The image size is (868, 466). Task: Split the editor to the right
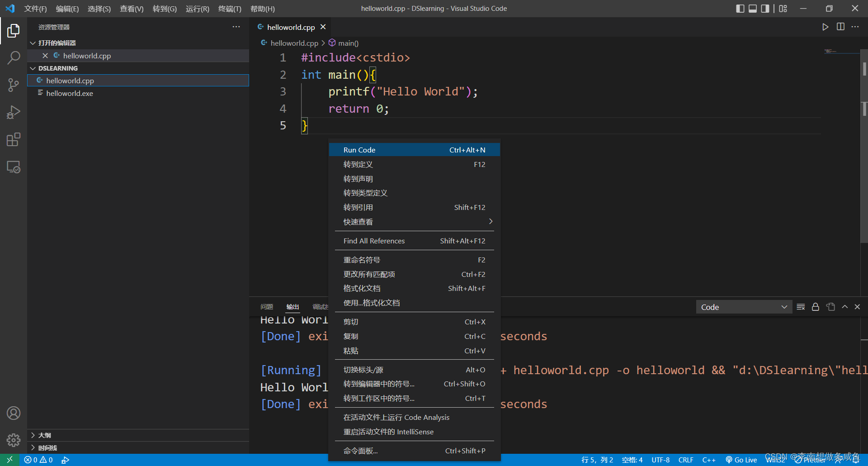click(x=840, y=27)
